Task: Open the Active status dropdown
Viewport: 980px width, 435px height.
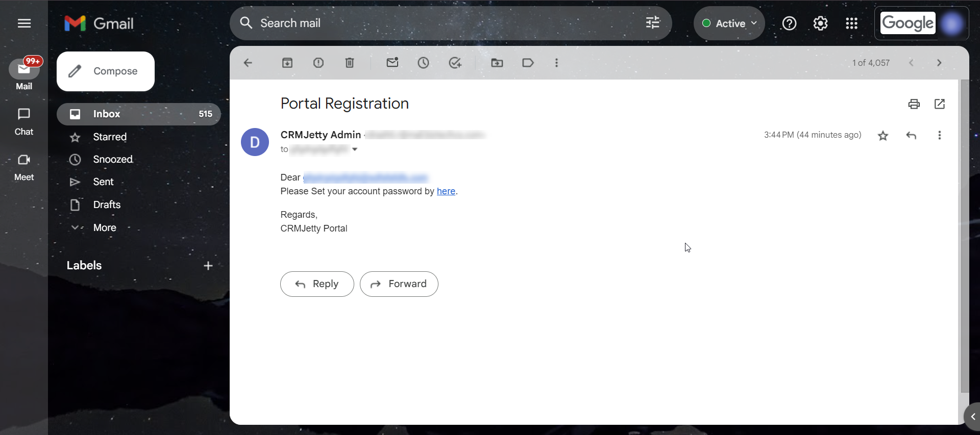Action: pos(729,23)
